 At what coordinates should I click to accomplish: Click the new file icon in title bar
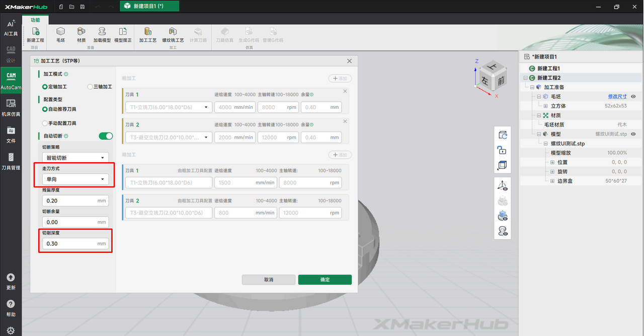(61, 7)
